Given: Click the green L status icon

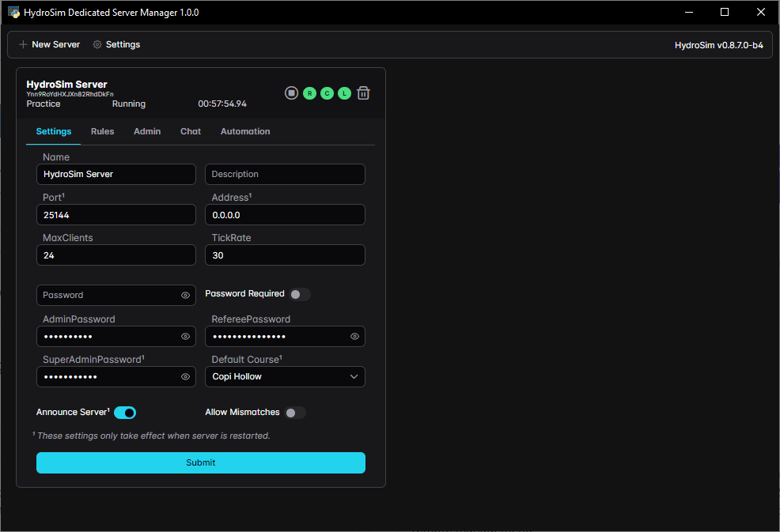Looking at the screenshot, I should pyautogui.click(x=344, y=93).
